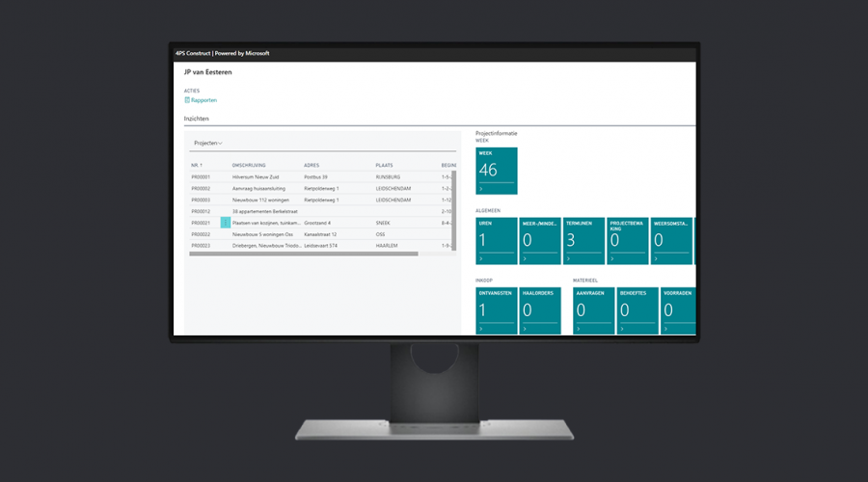Select project number PR00002
This screenshot has width=868, height=482.
[201, 189]
